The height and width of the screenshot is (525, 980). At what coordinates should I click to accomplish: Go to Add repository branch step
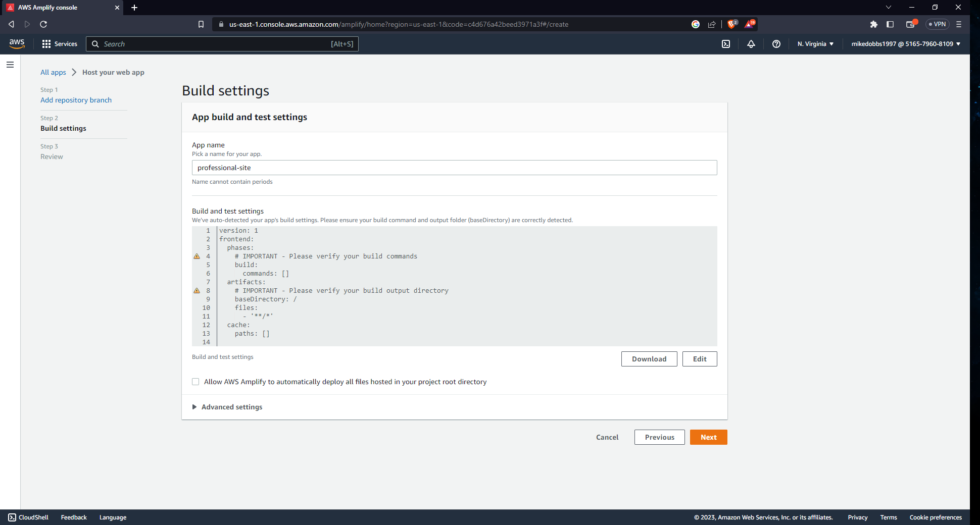(76, 100)
